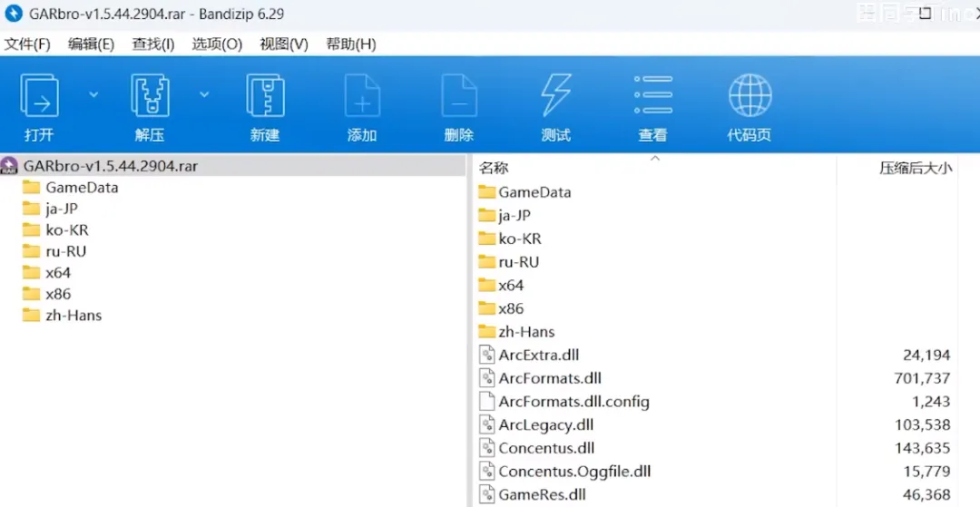Open the 选项(O) menu
Viewport: 980px width, 507px height.
point(217,44)
